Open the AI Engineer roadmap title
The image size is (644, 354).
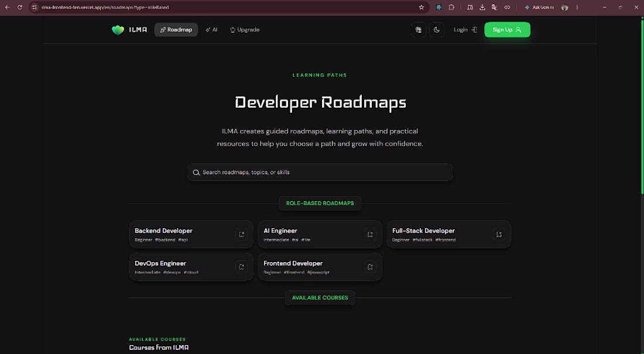coord(280,231)
